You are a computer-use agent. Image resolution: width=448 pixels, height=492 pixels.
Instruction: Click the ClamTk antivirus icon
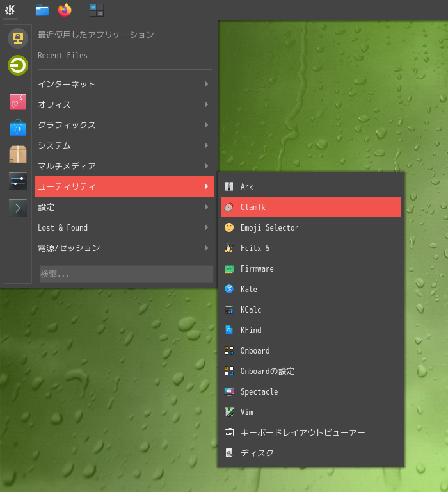(229, 207)
